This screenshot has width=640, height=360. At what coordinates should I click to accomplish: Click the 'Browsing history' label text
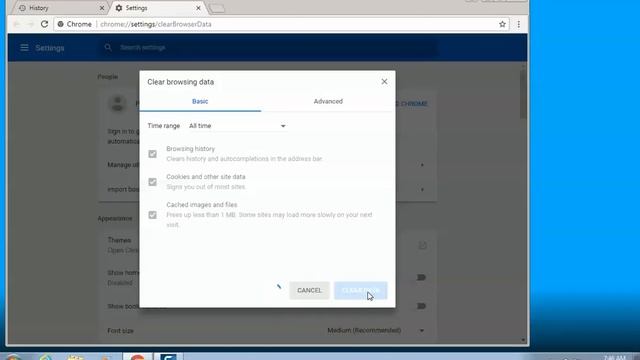point(191,149)
